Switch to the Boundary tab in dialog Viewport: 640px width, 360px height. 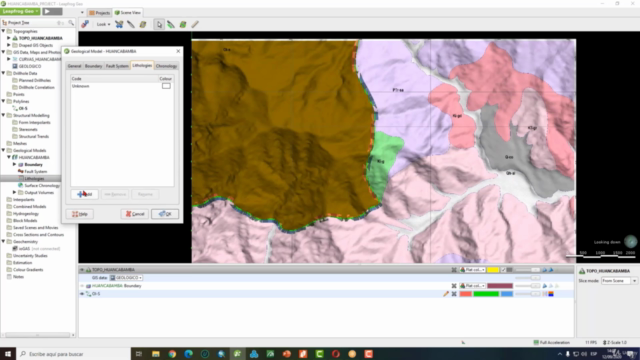(x=93, y=66)
